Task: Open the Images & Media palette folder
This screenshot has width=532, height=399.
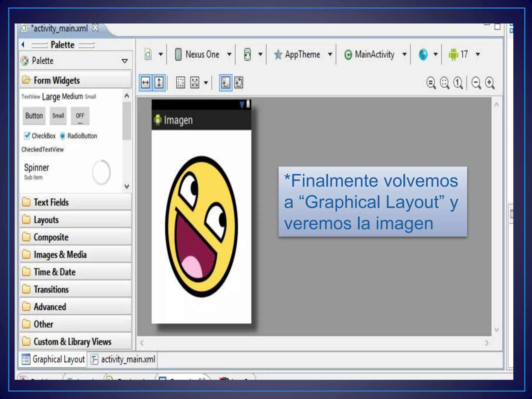Action: point(76,255)
